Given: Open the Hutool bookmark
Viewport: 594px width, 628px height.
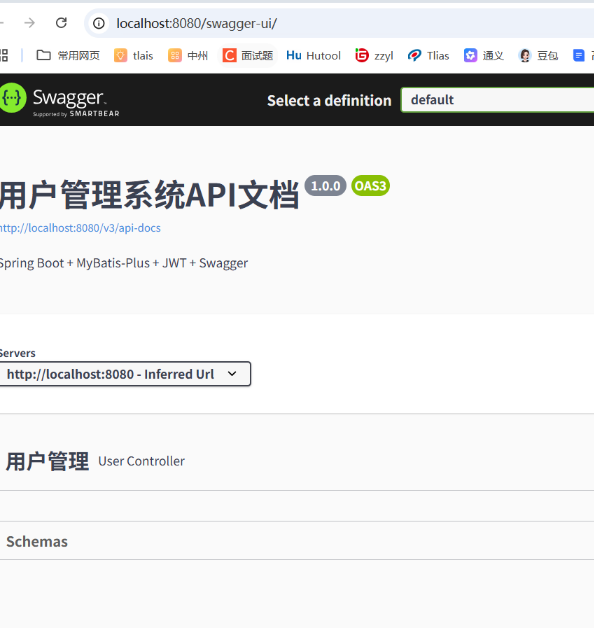Looking at the screenshot, I should coord(313,55).
